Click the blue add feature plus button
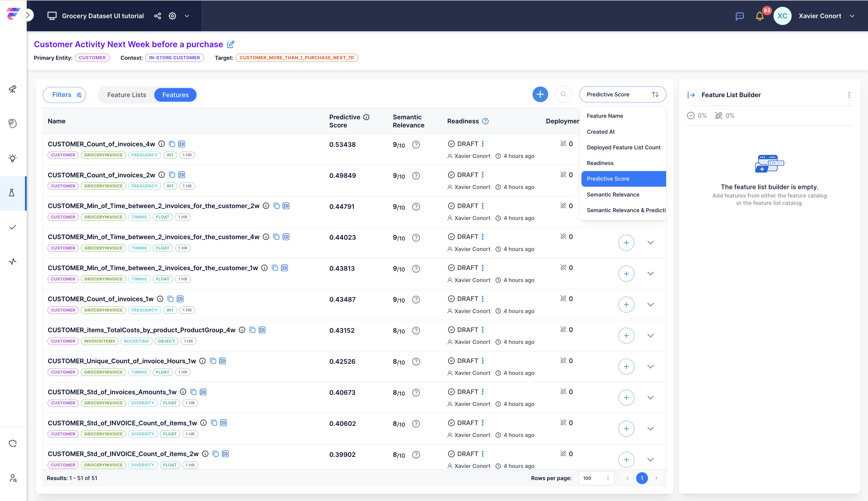The image size is (868, 501). coord(540,94)
